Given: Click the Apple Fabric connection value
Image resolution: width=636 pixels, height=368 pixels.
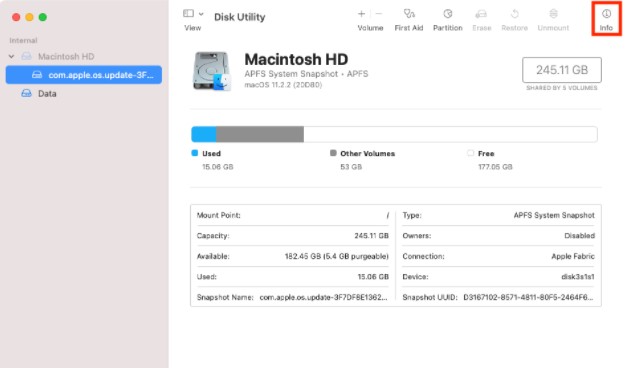Looking at the screenshot, I should (x=573, y=256).
